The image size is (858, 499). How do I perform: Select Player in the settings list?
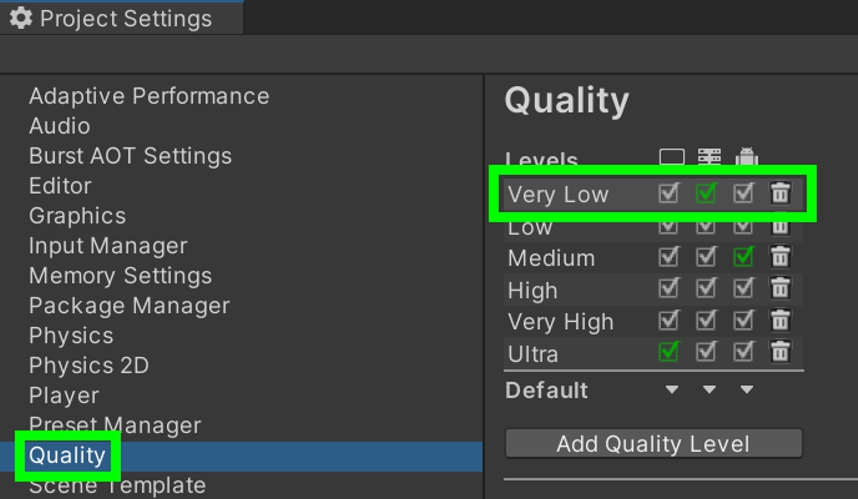point(64,396)
